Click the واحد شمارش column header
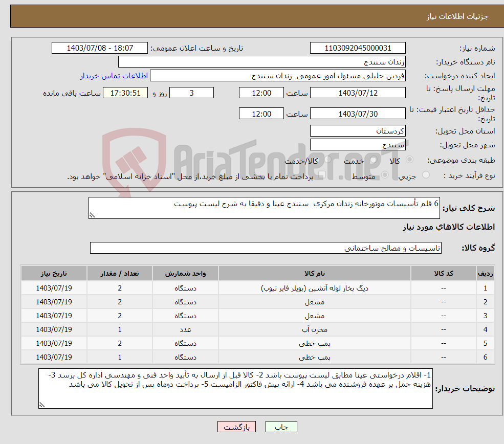Screen dimensions: 504x444 pos(185,273)
